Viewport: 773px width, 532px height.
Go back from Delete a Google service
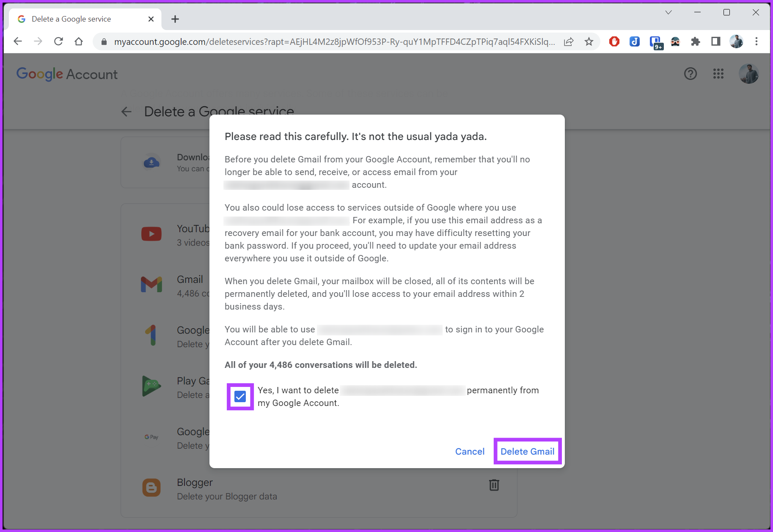click(127, 112)
